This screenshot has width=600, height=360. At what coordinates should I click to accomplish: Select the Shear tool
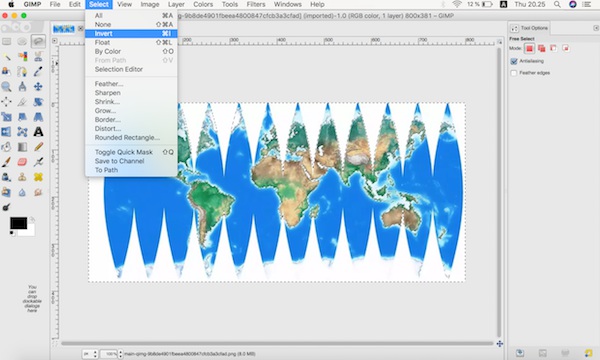(x=22, y=117)
